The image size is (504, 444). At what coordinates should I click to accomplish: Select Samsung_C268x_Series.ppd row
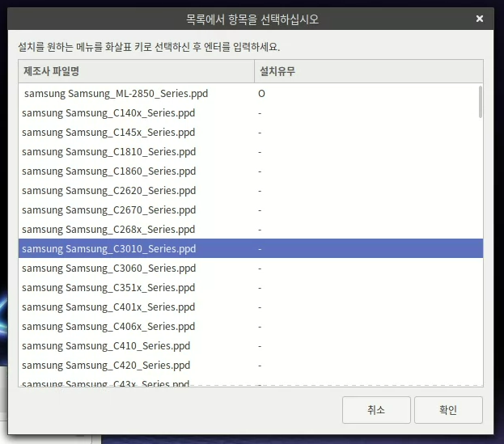251,230
